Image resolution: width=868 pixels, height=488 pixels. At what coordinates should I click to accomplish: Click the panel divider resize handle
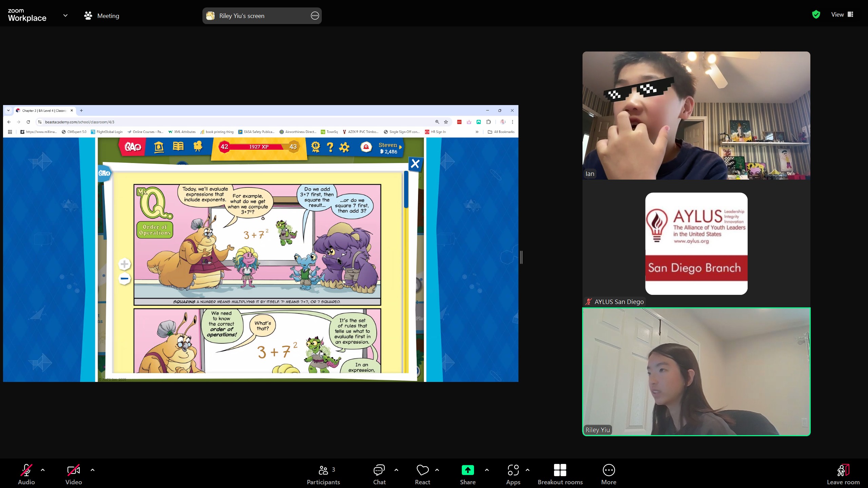pos(521,257)
